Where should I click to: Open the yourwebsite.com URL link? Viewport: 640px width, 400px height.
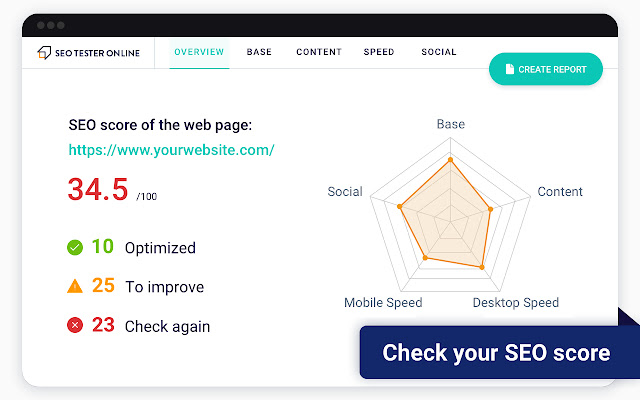[171, 150]
